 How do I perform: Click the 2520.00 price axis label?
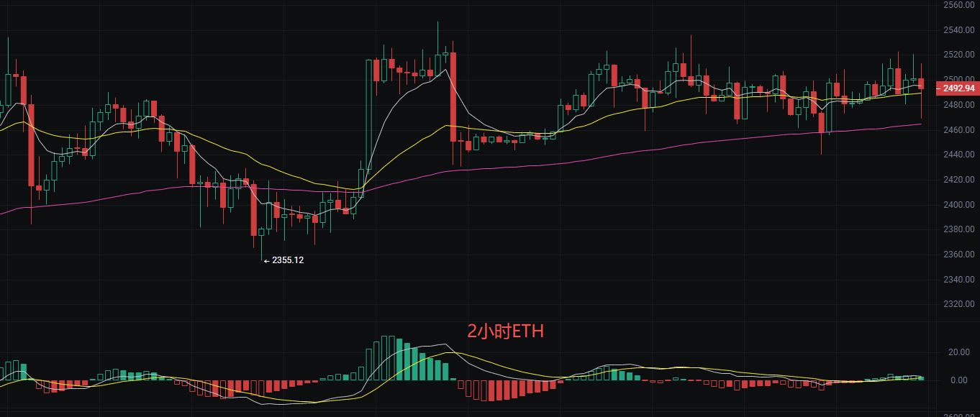[959, 55]
